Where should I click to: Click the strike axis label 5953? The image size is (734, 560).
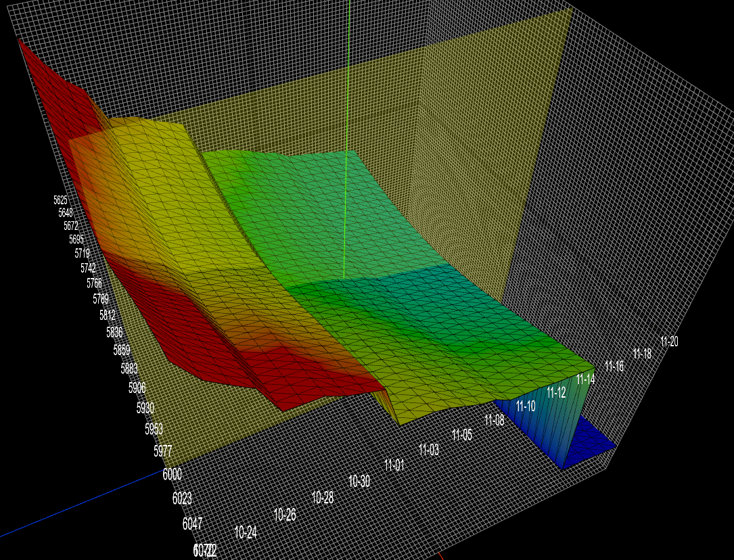tap(154, 429)
